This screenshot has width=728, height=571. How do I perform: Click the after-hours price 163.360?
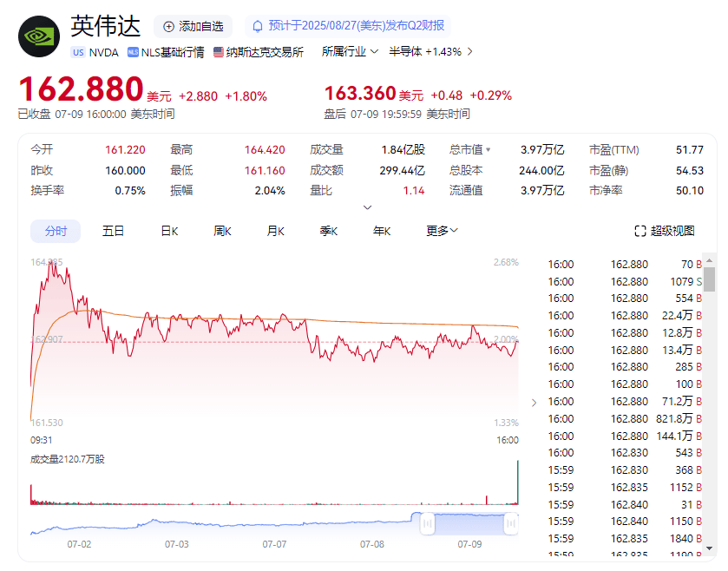coord(360,94)
